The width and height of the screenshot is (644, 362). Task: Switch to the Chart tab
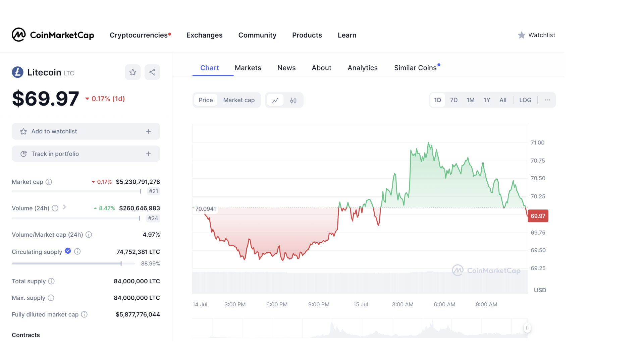coord(210,68)
